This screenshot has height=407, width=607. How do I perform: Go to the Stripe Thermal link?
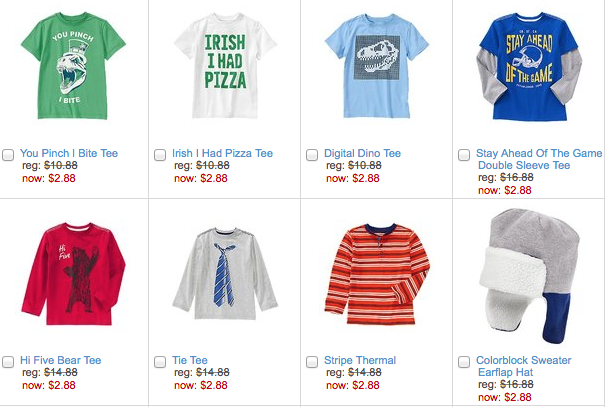point(360,360)
